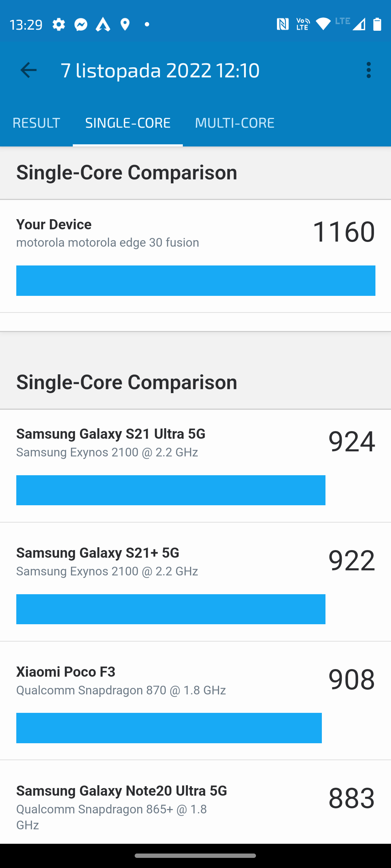The height and width of the screenshot is (868, 391).
Task: Tap the location pin status icon
Action: (125, 25)
